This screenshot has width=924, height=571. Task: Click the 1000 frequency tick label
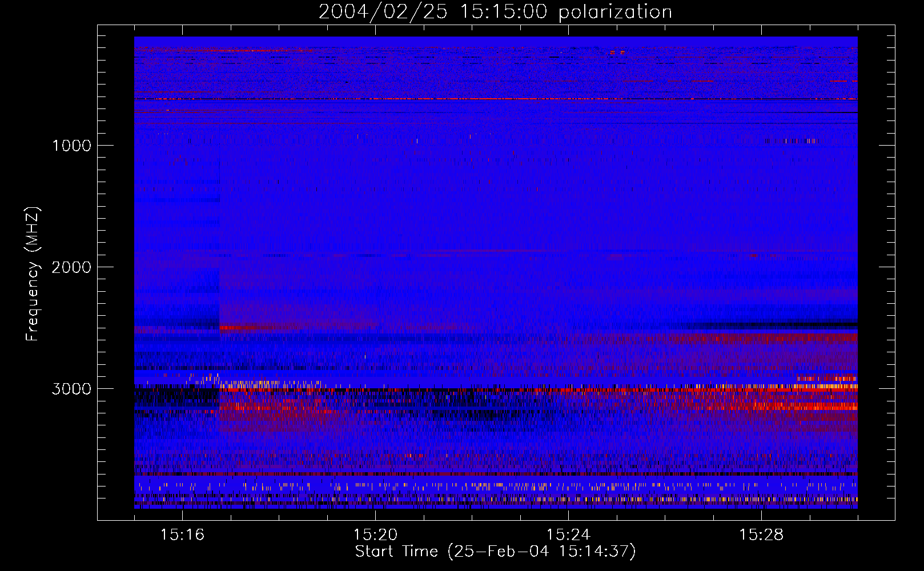tap(72, 146)
